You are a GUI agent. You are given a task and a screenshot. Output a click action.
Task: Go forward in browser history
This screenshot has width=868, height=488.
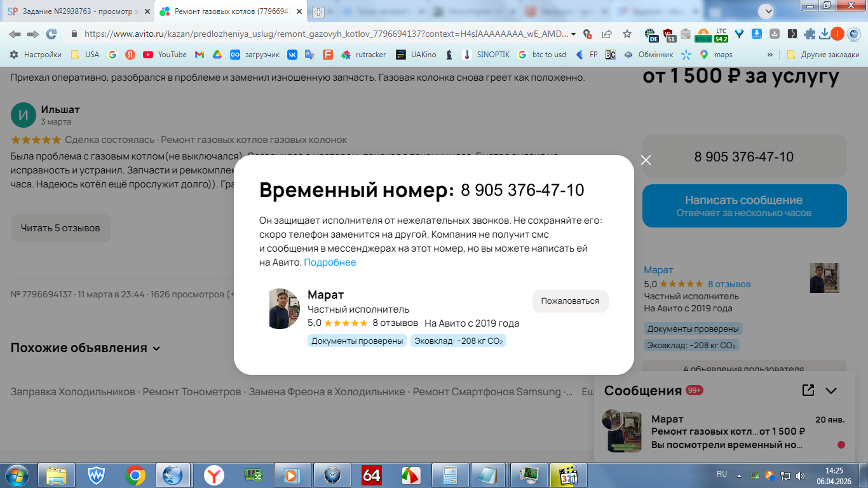33,34
